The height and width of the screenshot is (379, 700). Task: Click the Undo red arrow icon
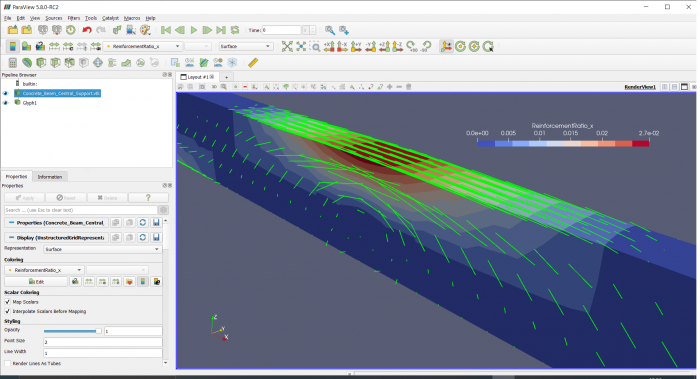click(x=87, y=30)
